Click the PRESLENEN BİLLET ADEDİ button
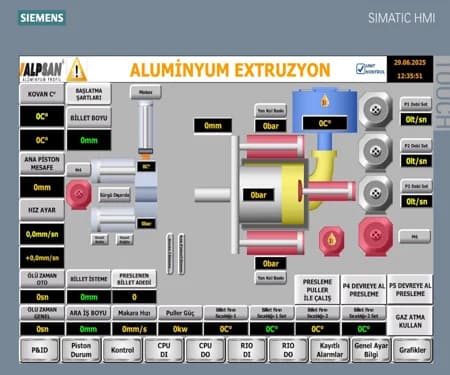Viewport: 450px width, 375px height. tap(134, 279)
